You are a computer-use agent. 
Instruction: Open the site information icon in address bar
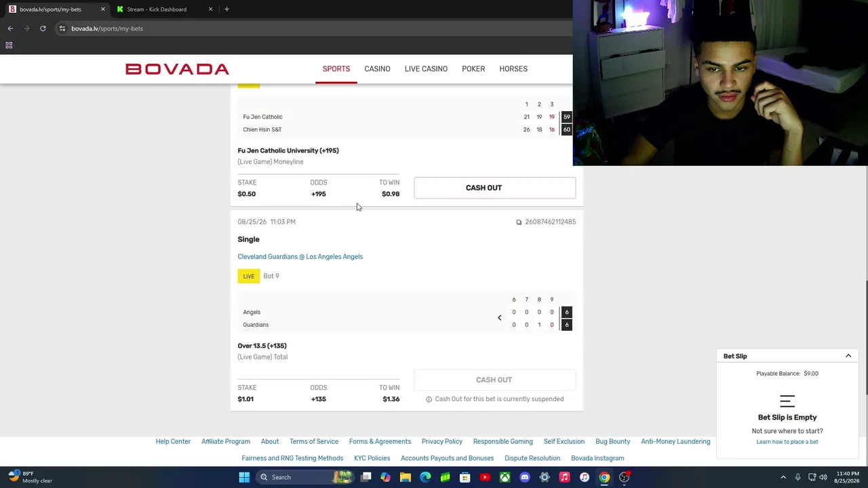[62, 28]
